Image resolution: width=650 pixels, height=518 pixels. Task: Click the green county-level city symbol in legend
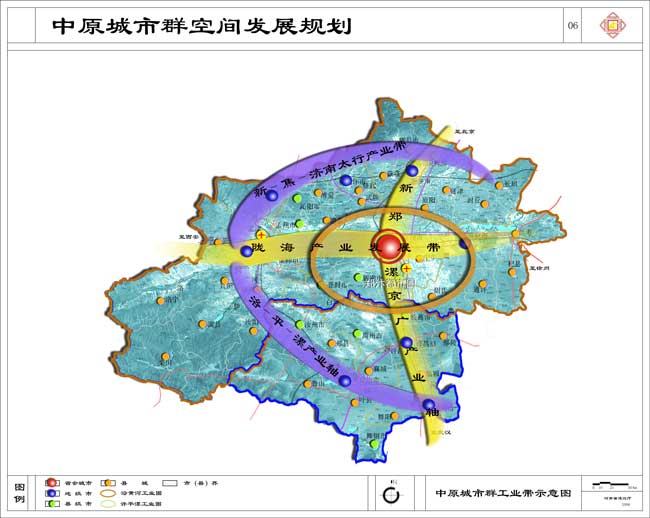pyautogui.click(x=50, y=504)
